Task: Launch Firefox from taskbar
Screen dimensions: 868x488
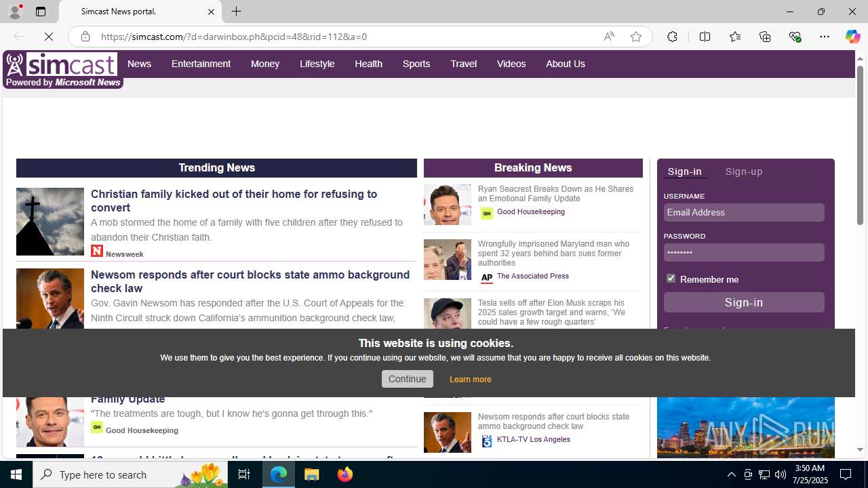Action: (x=345, y=474)
